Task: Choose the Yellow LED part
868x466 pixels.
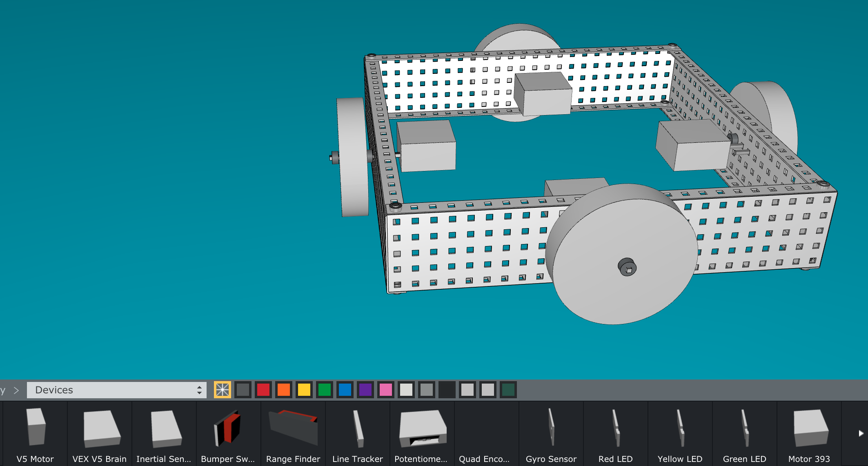Action: (680, 434)
